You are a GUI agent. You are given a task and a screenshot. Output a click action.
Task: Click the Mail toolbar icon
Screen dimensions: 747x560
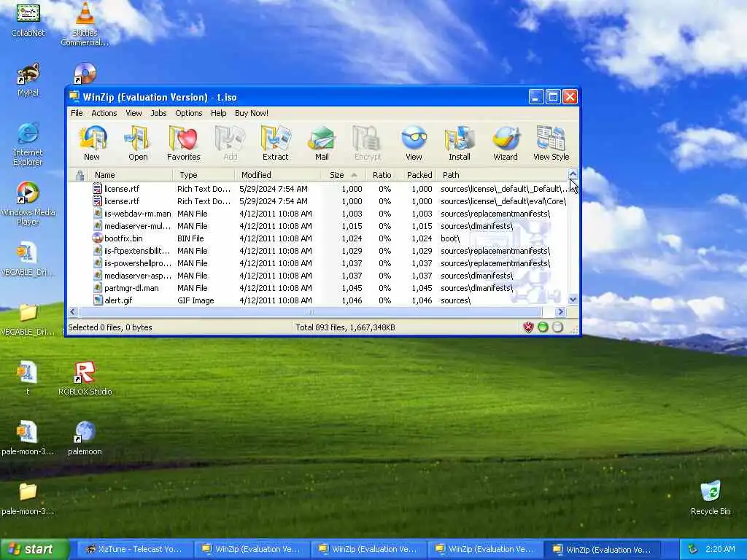[322, 143]
